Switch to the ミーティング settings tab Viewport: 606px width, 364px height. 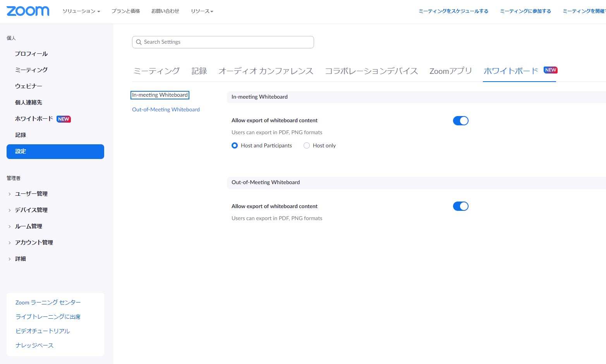pyautogui.click(x=156, y=71)
